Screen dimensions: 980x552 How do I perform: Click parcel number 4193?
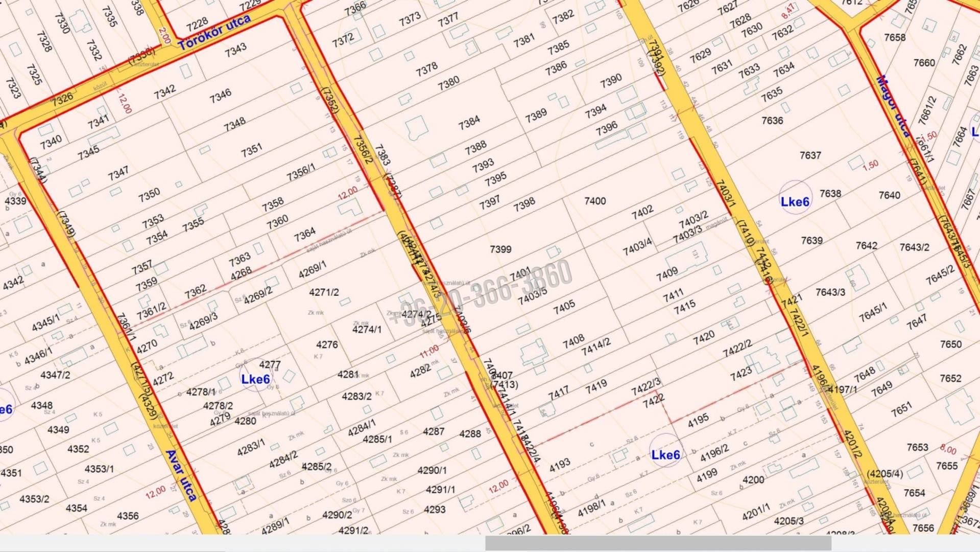pos(560,465)
